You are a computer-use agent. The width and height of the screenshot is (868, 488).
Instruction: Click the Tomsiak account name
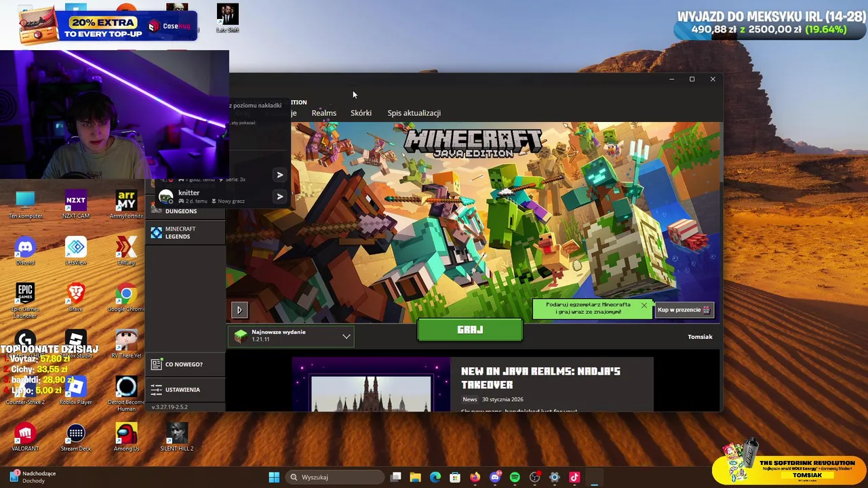tap(700, 337)
